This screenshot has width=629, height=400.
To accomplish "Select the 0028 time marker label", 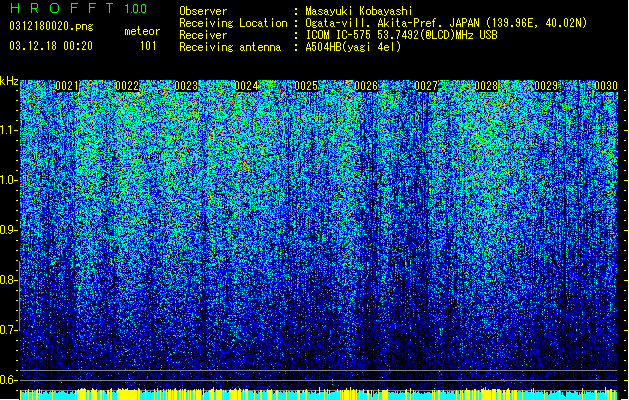I will pos(486,86).
